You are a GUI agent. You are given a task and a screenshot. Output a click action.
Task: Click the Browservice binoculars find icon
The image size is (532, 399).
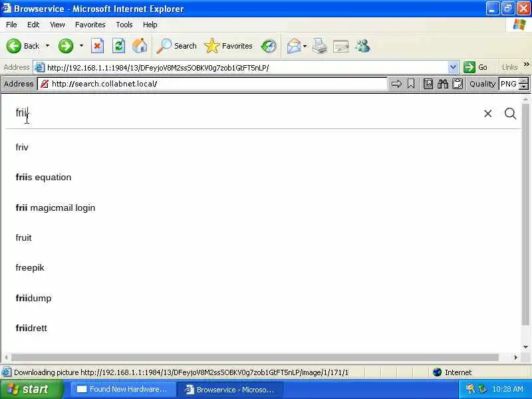[443, 84]
